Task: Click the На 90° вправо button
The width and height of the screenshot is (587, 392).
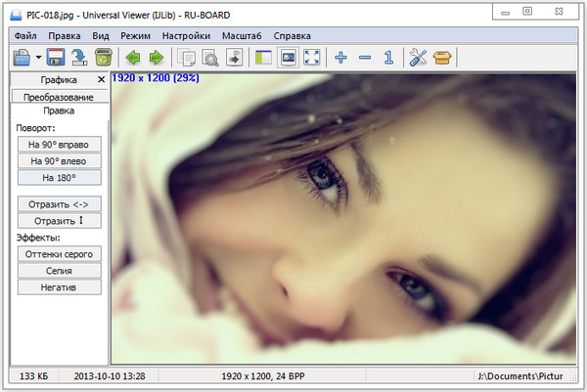Action: [59, 145]
